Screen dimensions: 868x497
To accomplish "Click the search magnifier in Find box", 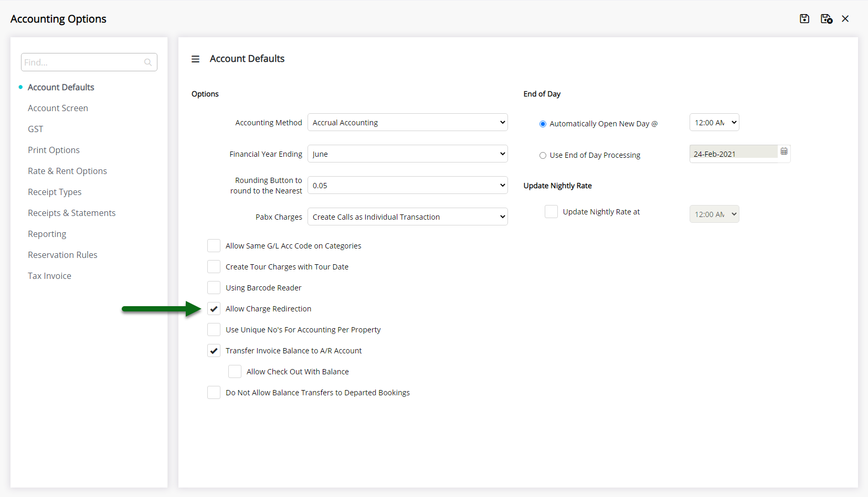I will click(x=148, y=62).
